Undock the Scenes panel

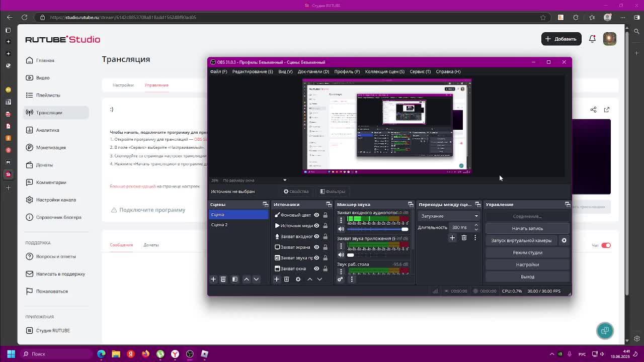coord(266,205)
